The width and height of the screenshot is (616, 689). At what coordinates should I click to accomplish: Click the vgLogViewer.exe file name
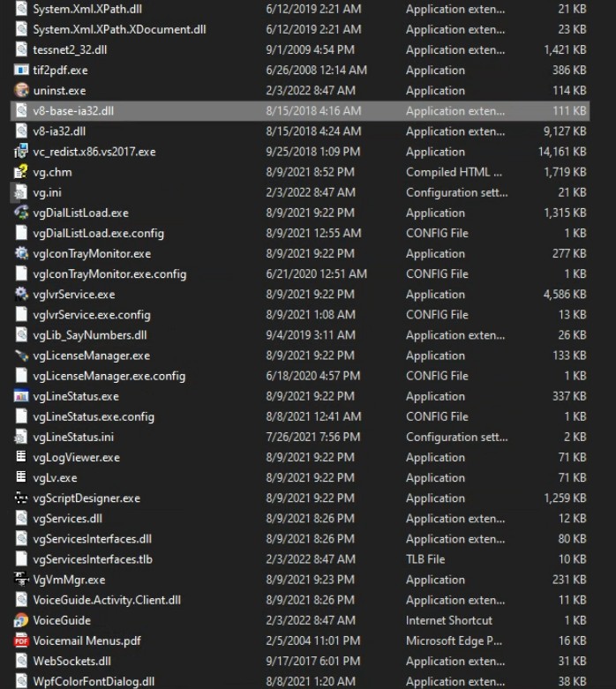coord(76,458)
